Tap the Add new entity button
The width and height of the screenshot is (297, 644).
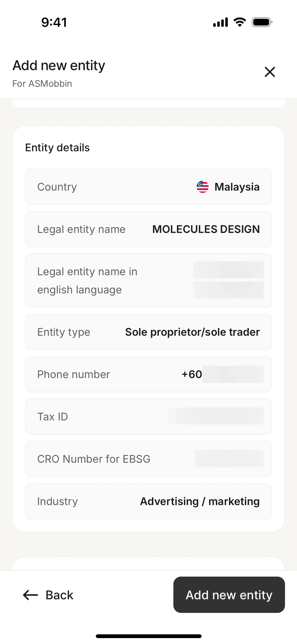pos(229,595)
